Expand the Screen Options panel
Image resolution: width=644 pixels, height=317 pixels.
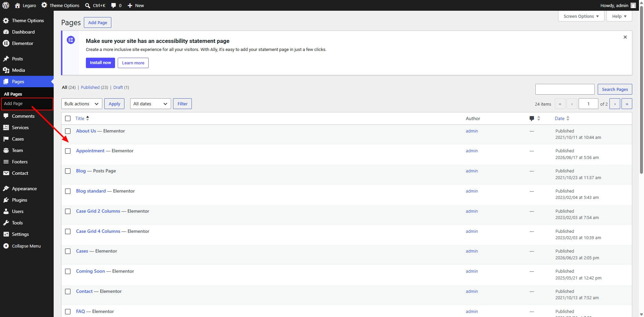[581, 16]
